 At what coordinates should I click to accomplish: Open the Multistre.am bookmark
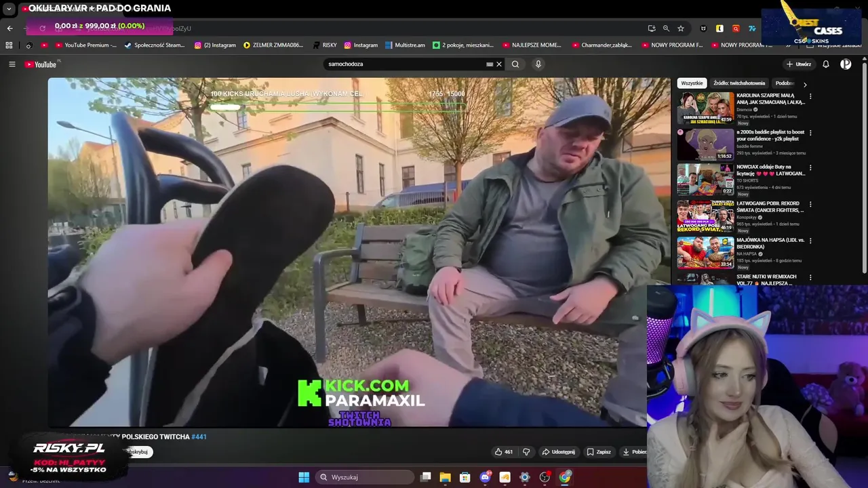point(405,45)
